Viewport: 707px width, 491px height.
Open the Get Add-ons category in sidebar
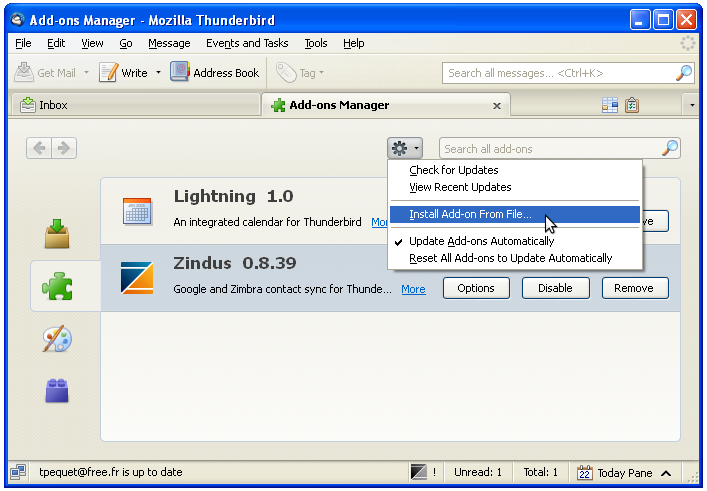pos(57,234)
